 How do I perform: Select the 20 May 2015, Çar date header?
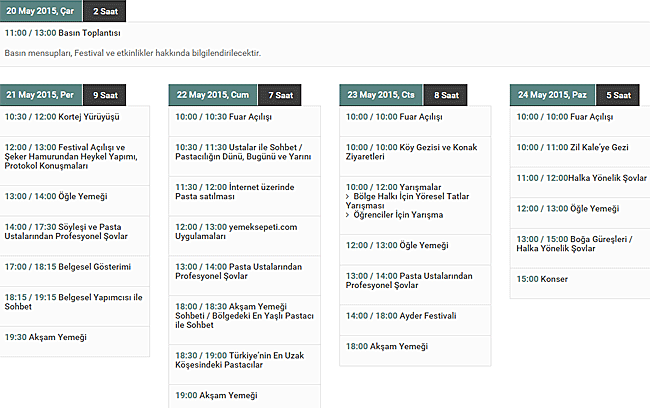tap(40, 11)
